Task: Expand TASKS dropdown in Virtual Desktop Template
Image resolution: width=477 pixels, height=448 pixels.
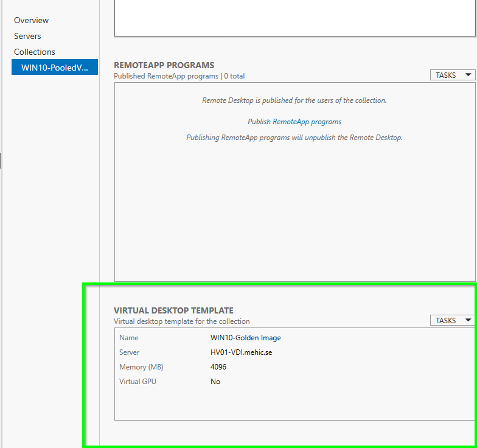Action: click(x=452, y=320)
